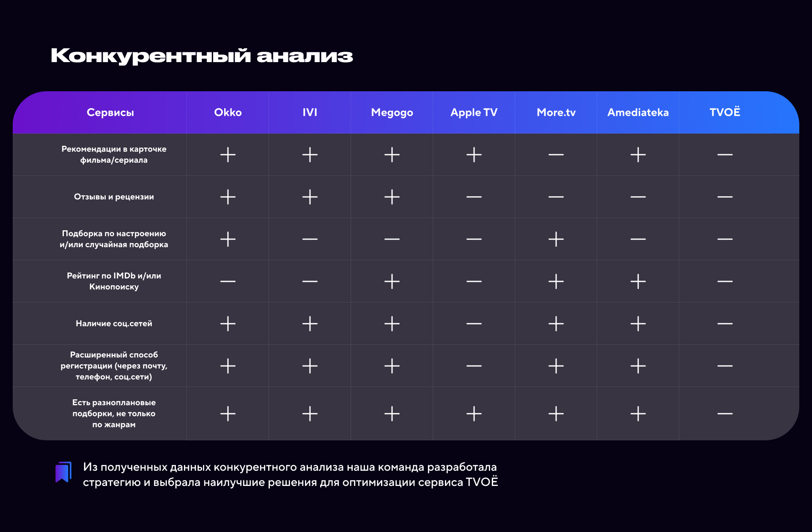Click the Наличие соц.сетей row label
The image size is (812, 532).
[x=114, y=324]
